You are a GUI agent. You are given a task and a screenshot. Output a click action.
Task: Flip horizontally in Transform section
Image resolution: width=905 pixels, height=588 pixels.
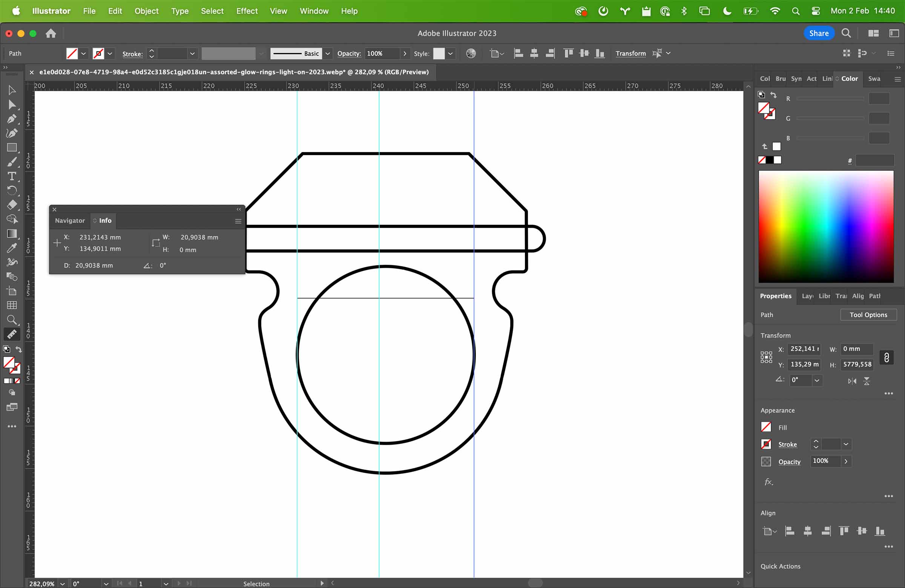[x=852, y=381]
